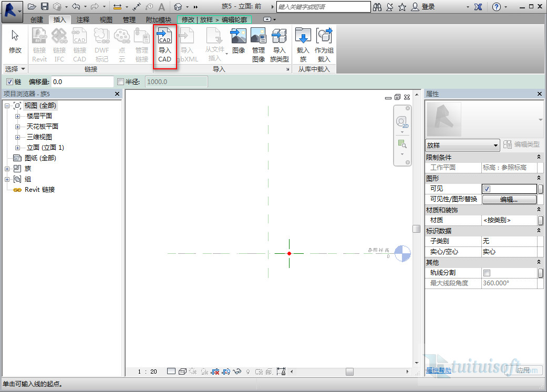This screenshot has width=547, height=392.
Task: Click Load as Group (作为组载入) icon
Action: point(324,45)
